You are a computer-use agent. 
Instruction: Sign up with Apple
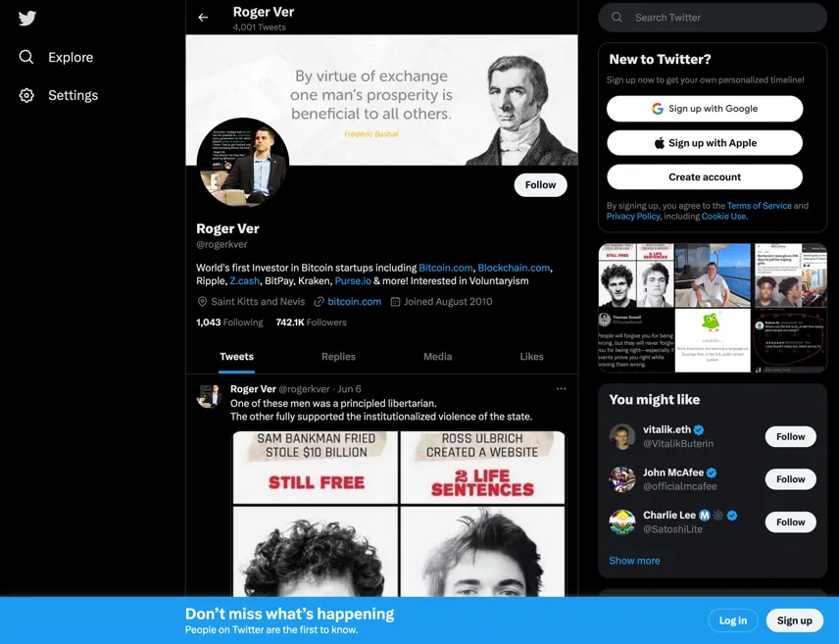point(705,143)
